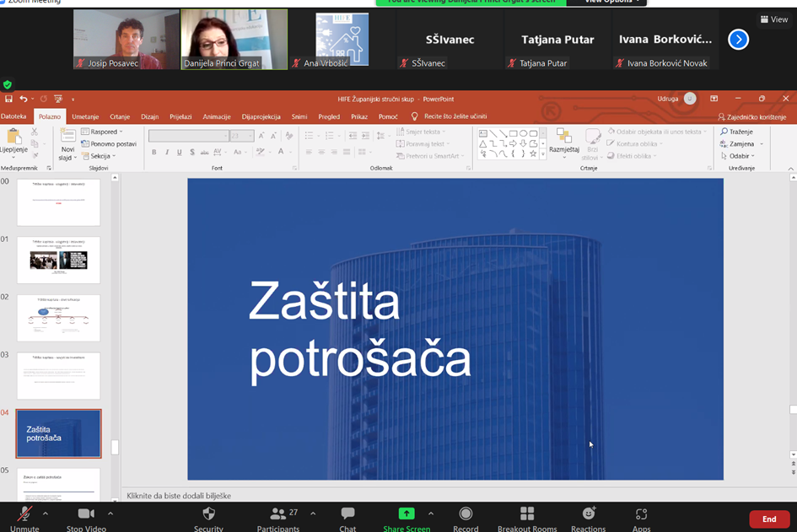Select slide 102 thumbnail in the panel
The image size is (797, 532).
pyautogui.click(x=58, y=318)
